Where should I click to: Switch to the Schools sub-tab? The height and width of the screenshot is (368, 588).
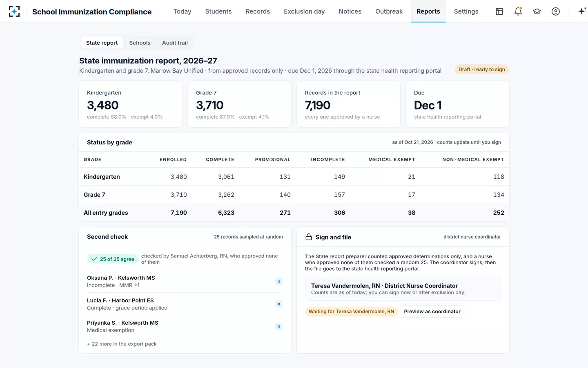point(140,43)
